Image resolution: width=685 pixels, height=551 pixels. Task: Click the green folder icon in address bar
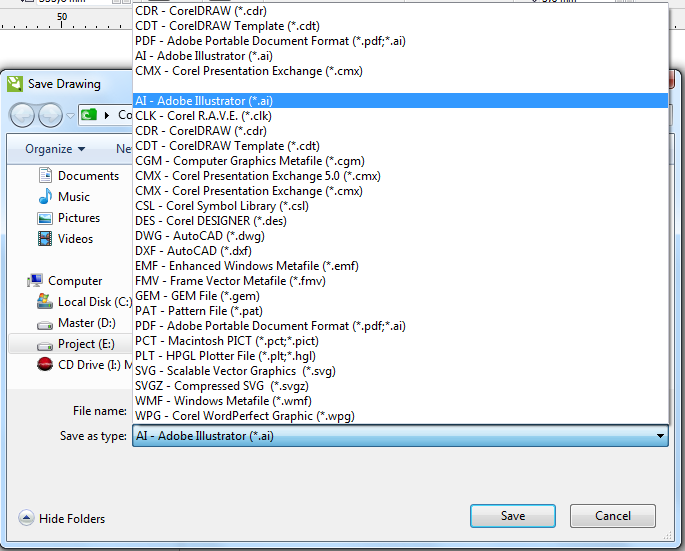pos(89,115)
